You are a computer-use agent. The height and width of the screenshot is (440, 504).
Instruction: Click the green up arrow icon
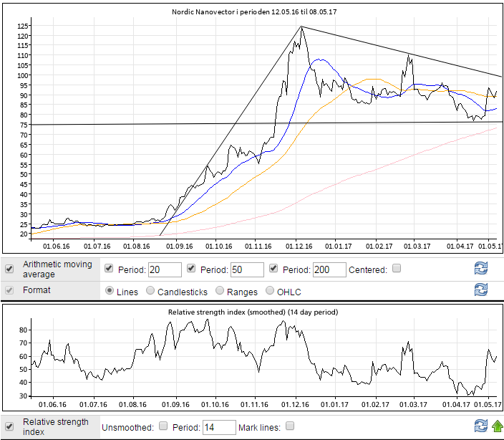tap(498, 426)
